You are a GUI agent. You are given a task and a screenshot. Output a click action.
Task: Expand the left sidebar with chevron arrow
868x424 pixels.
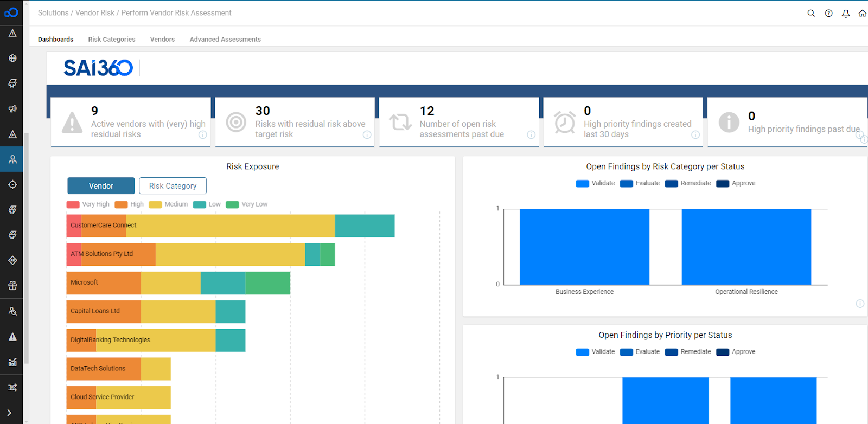9,413
